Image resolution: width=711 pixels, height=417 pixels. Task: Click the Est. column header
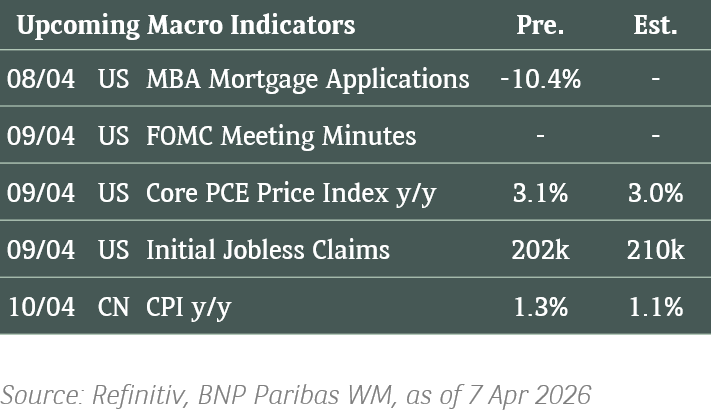[x=655, y=25]
